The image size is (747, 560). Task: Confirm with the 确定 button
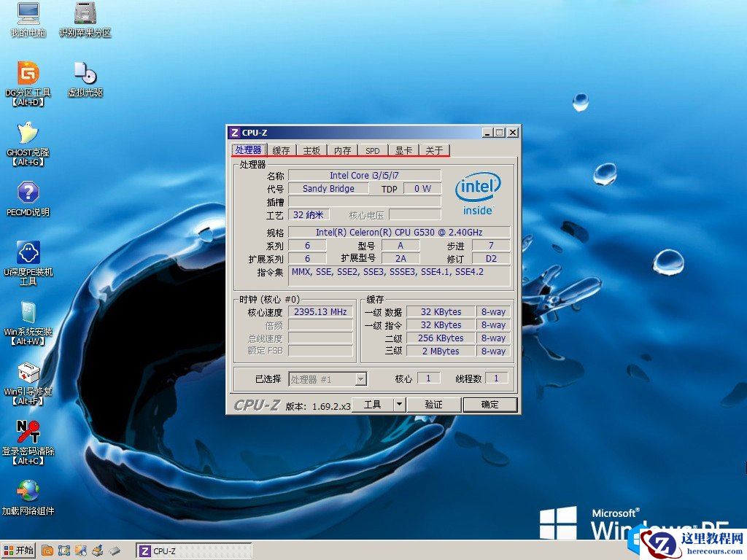(x=490, y=404)
